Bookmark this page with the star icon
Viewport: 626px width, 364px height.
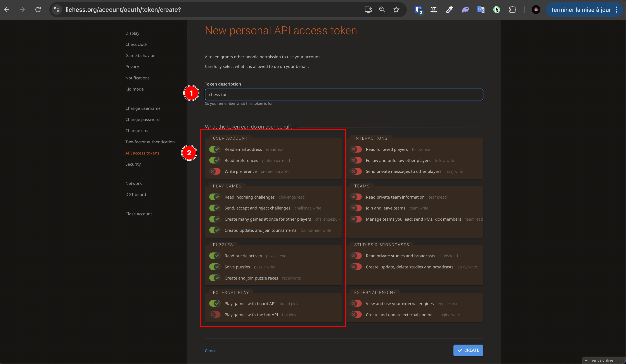(396, 9)
